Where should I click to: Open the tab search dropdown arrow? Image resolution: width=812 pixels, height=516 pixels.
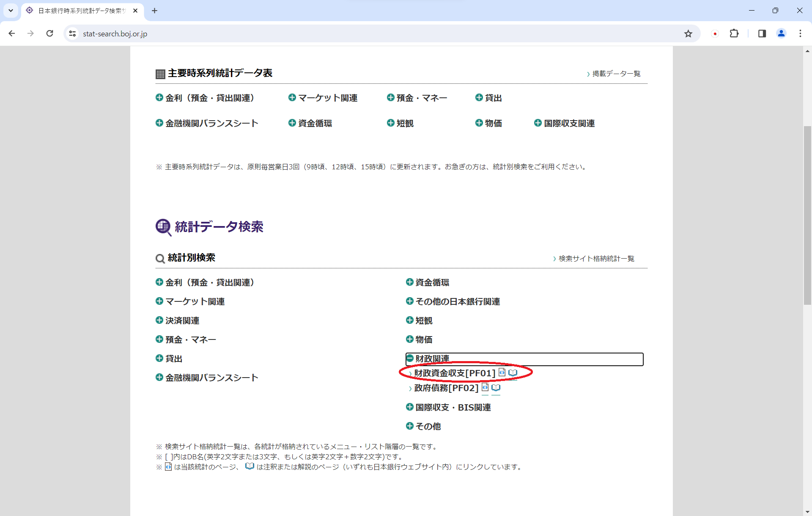tap(11, 11)
